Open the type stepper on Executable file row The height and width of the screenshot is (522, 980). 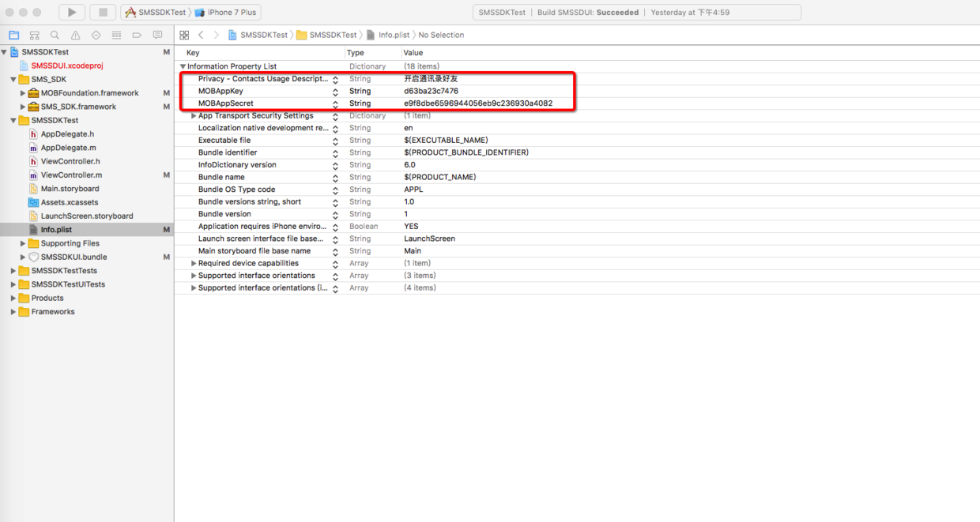[x=335, y=141]
